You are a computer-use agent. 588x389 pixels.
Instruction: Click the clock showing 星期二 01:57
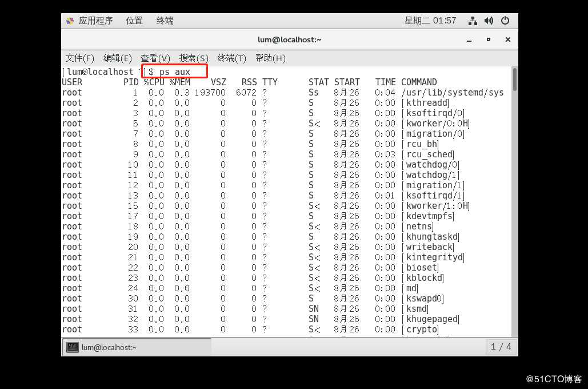click(430, 21)
